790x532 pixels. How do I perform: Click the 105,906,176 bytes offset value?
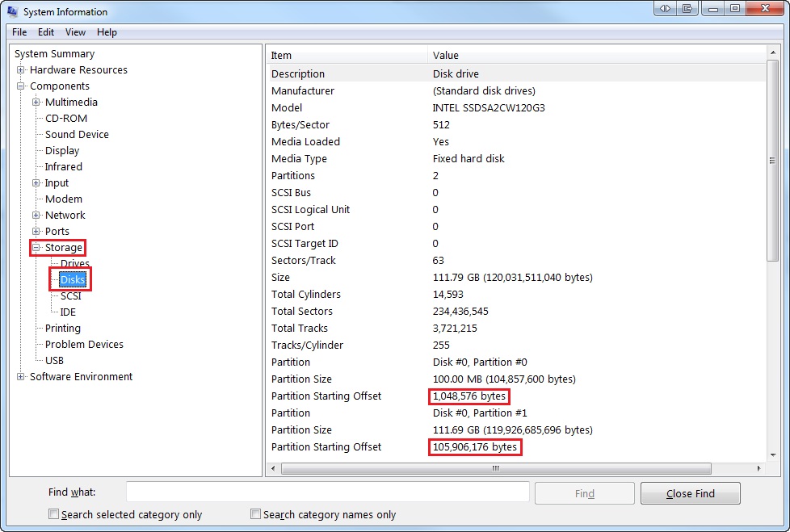click(475, 447)
